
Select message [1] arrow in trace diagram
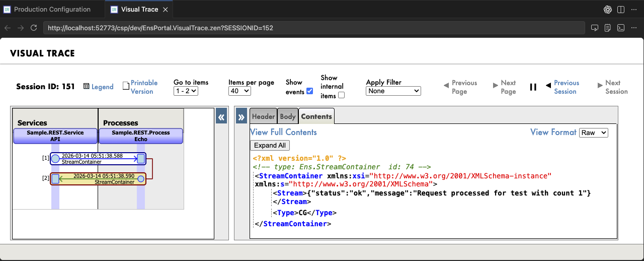(x=98, y=159)
